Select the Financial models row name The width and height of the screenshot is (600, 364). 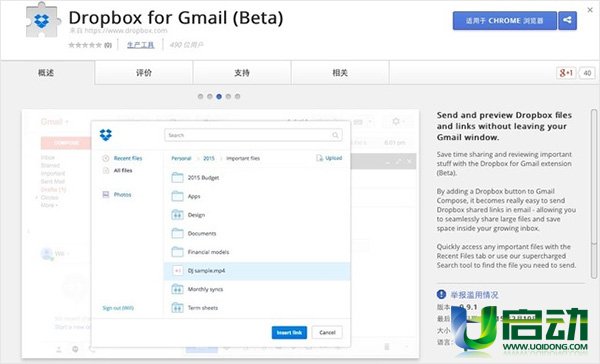pyautogui.click(x=208, y=252)
